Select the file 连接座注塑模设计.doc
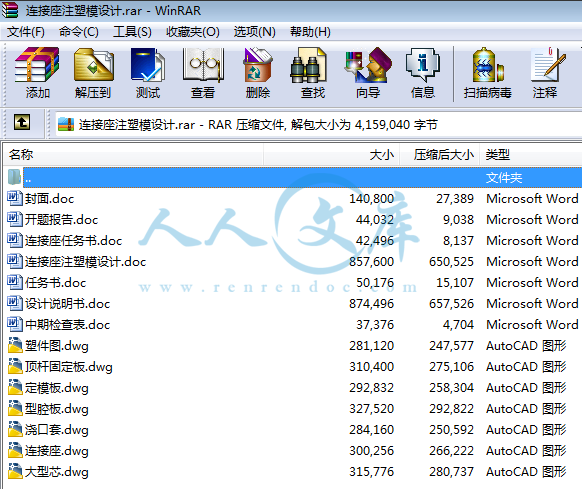 (x=85, y=262)
